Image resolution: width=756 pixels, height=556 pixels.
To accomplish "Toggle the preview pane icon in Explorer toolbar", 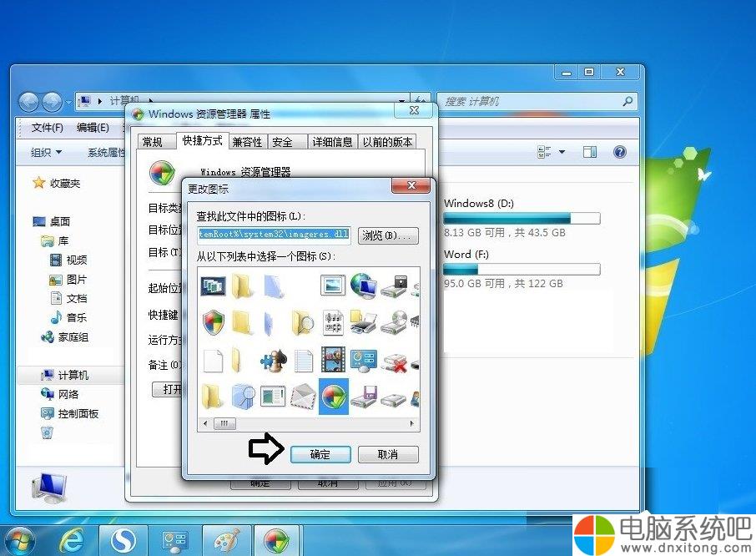I will coord(590,153).
